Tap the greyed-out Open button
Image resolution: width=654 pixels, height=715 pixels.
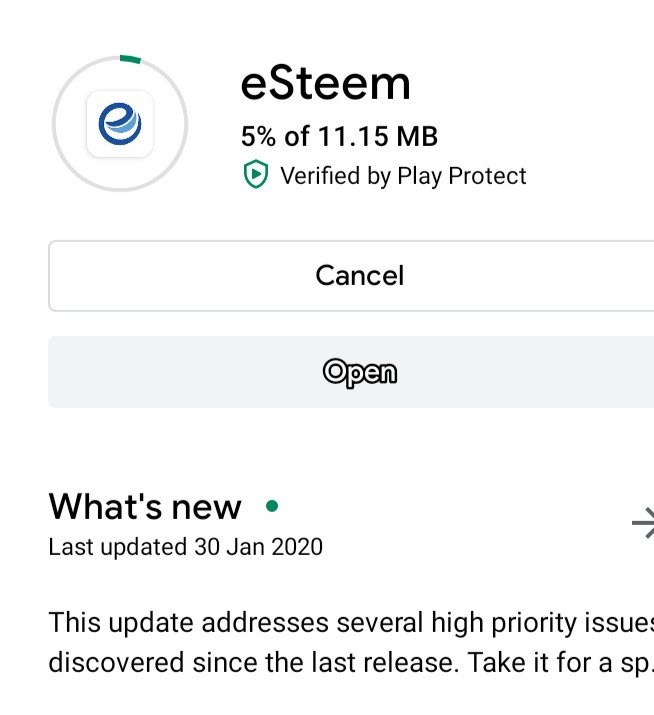coord(351,372)
